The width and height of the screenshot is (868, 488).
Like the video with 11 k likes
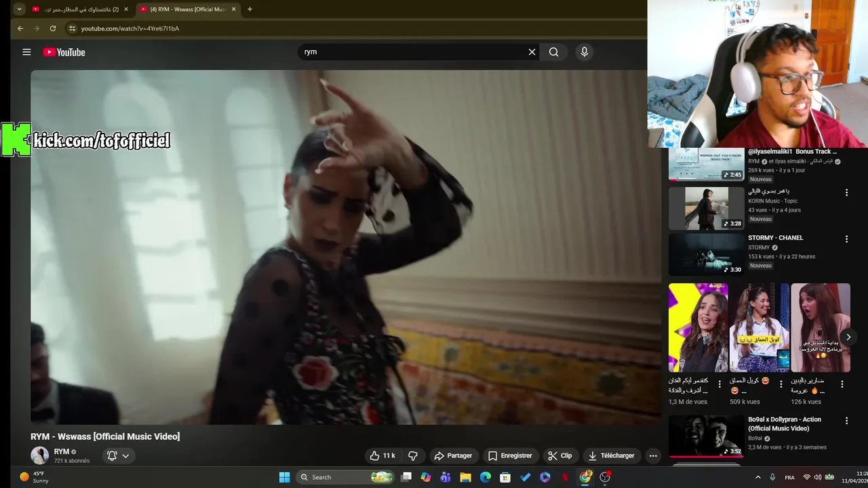(382, 455)
